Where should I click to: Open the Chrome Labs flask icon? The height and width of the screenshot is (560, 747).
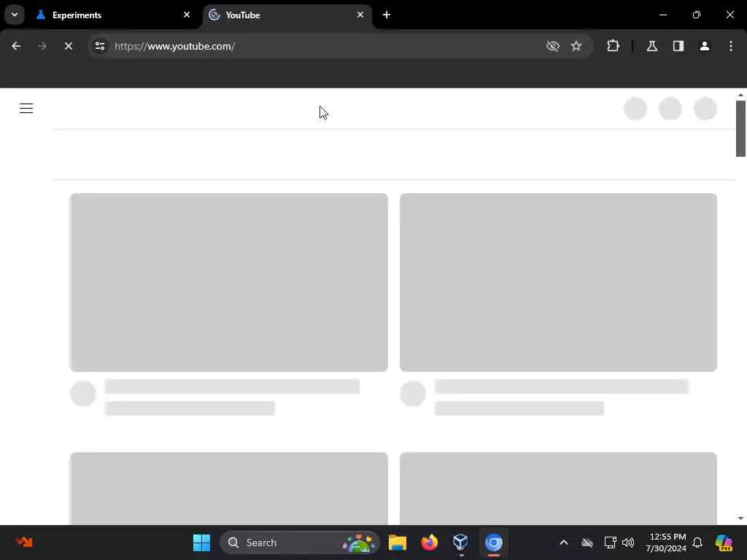tap(652, 46)
